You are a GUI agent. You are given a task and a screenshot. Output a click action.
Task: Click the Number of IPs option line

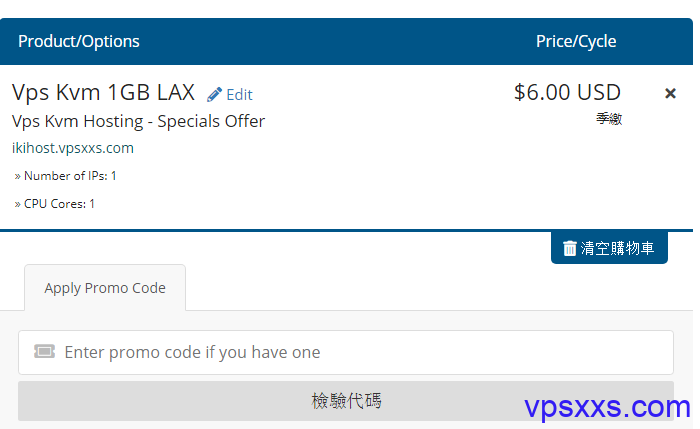point(66,176)
